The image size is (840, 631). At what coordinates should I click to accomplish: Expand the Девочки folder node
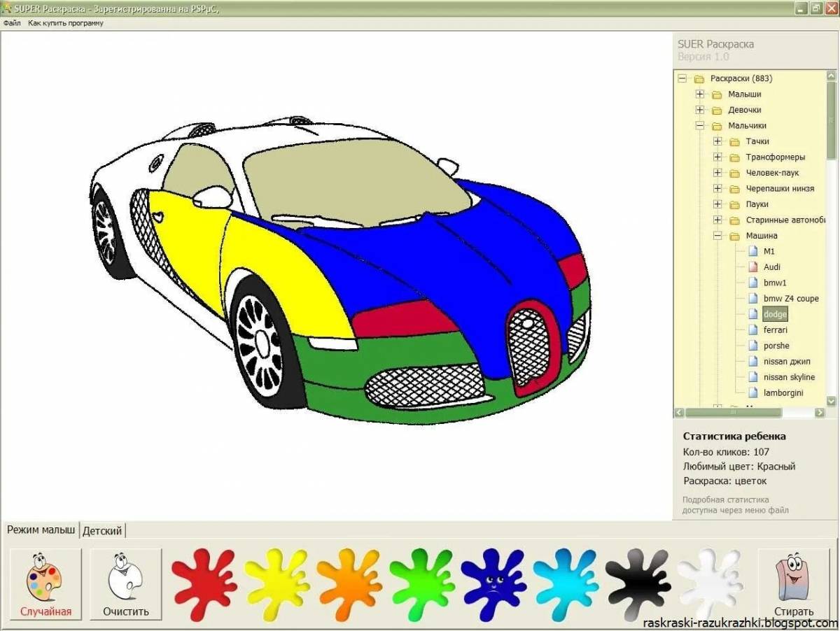699,110
